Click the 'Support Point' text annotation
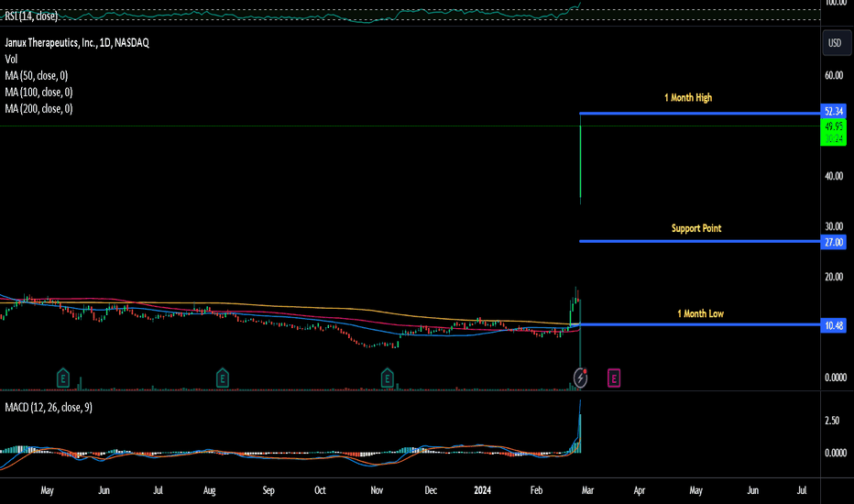The width and height of the screenshot is (854, 504). point(695,227)
